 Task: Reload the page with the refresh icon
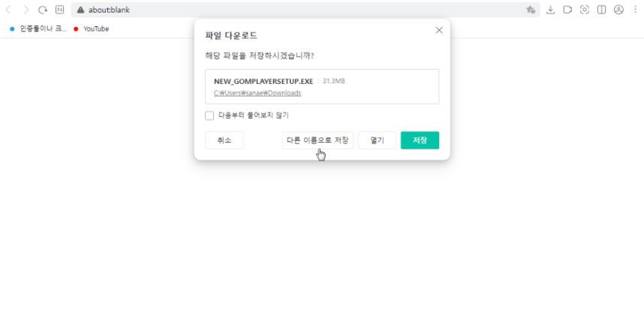pyautogui.click(x=43, y=10)
